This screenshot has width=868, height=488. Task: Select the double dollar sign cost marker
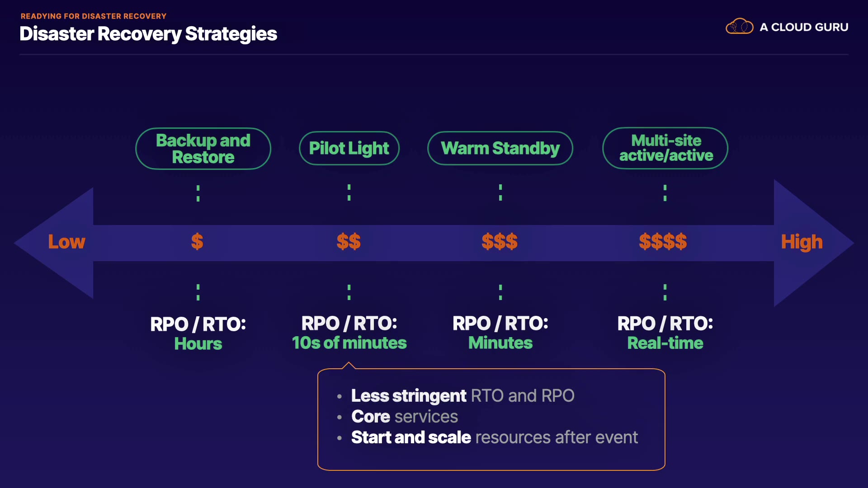click(x=349, y=242)
